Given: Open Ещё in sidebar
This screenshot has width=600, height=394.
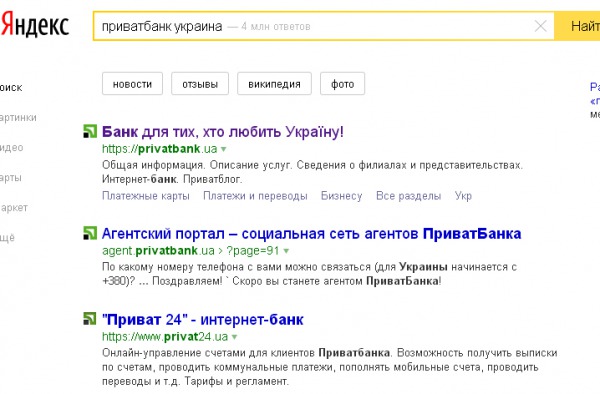Looking at the screenshot, I should pos(7,238).
